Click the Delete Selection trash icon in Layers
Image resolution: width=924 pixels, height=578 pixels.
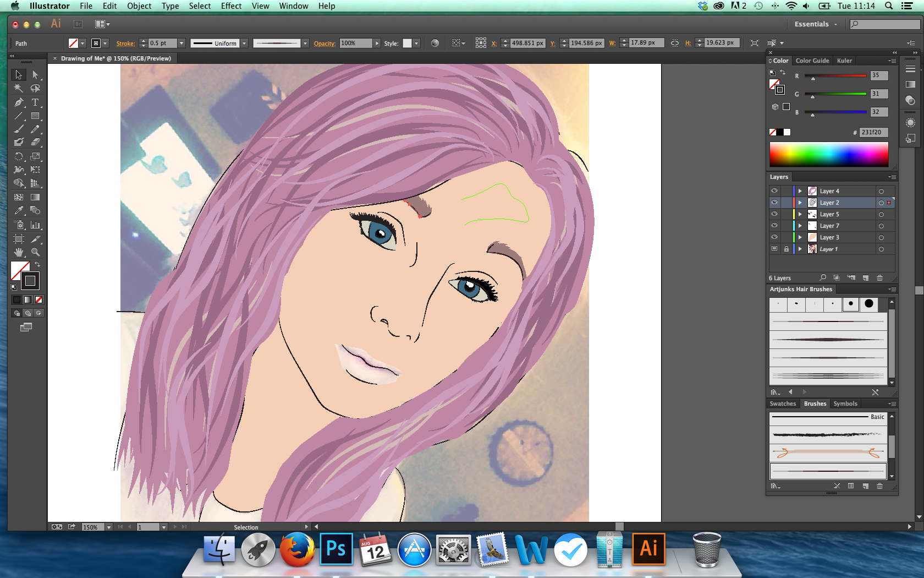point(879,278)
